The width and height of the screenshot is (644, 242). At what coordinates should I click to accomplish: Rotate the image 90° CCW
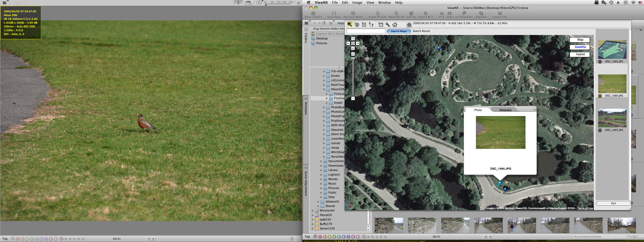tap(377, 15)
